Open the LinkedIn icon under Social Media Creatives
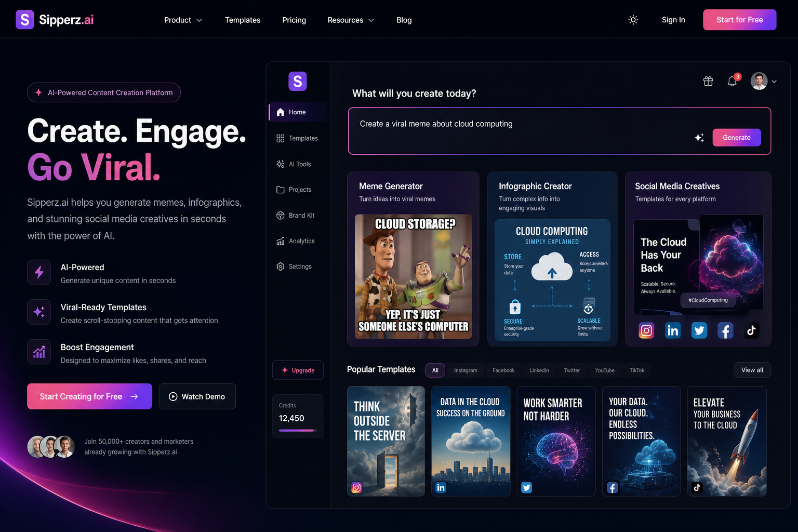This screenshot has height=532, width=798. (x=673, y=330)
